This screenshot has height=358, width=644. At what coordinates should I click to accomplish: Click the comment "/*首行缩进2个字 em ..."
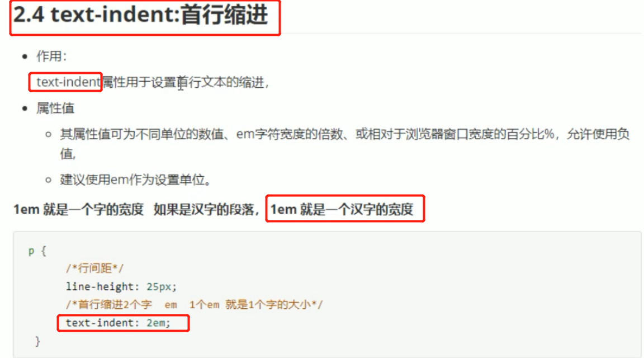pos(195,304)
